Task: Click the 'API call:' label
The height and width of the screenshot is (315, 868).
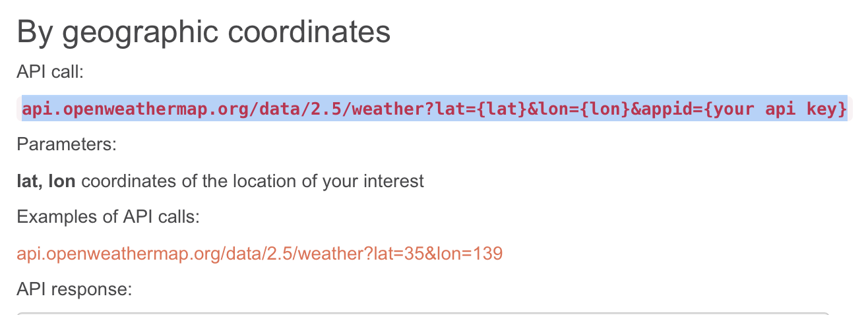Action: coord(50,72)
